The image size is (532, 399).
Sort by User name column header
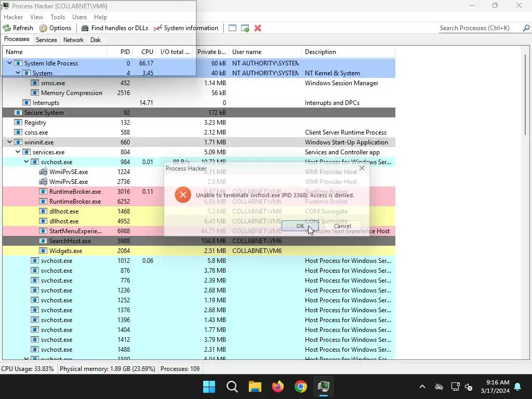coord(265,52)
